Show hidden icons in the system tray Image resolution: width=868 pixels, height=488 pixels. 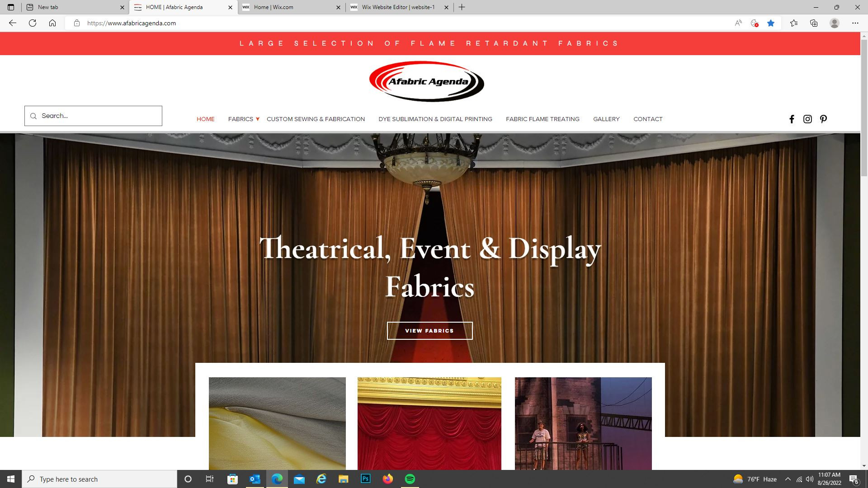(x=788, y=479)
